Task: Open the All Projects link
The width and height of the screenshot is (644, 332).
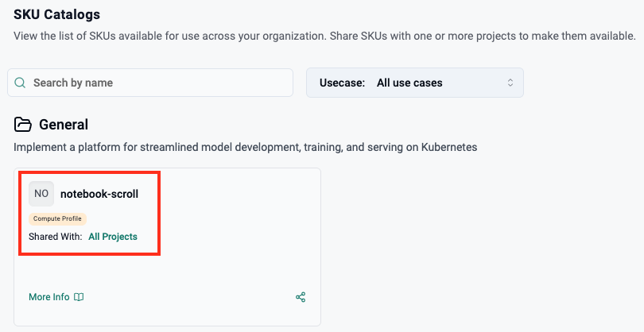Action: point(113,237)
